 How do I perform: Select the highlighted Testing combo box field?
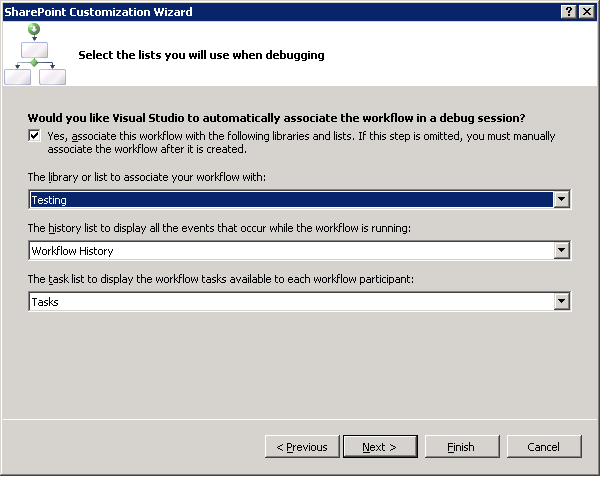point(290,200)
